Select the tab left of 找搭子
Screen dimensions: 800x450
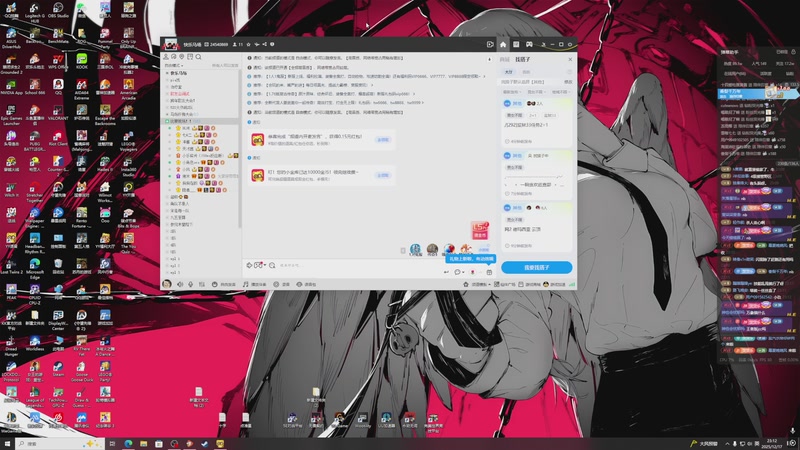click(505, 59)
